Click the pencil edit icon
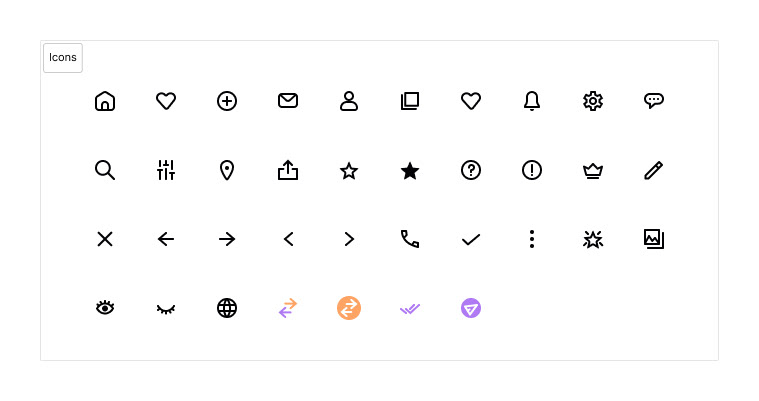Screen dimensions: 759x401 click(654, 170)
